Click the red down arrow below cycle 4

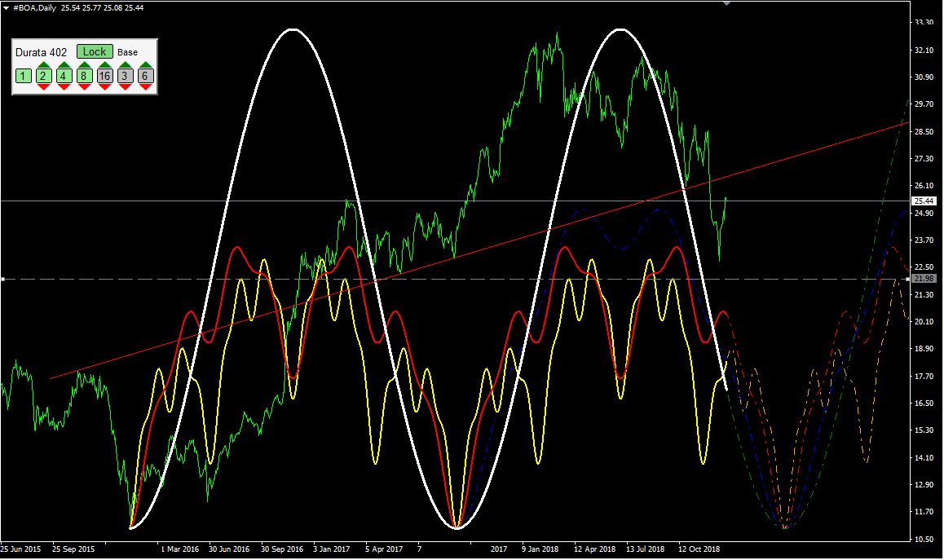pos(64,86)
